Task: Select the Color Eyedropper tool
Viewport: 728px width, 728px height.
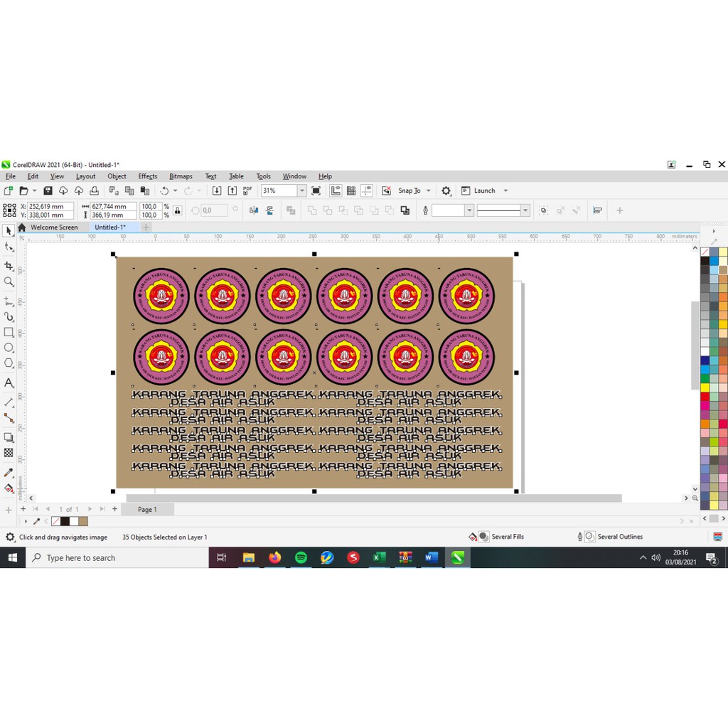Action: pos(9,472)
